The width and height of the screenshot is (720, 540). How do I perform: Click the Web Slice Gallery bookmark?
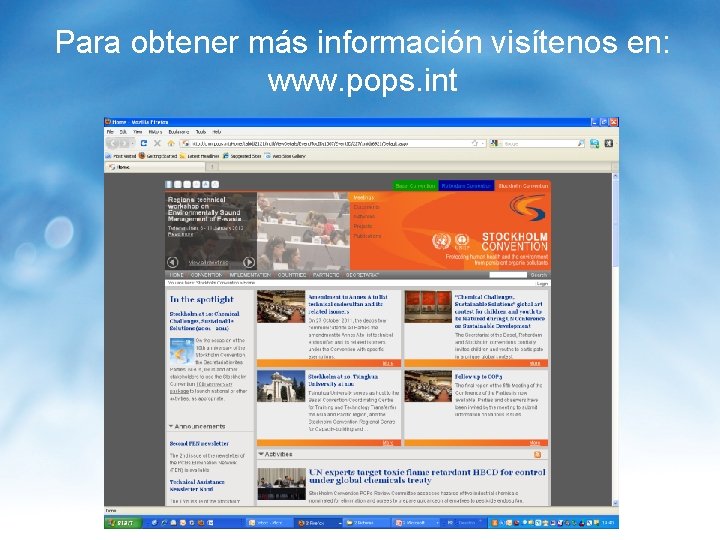coord(285,156)
